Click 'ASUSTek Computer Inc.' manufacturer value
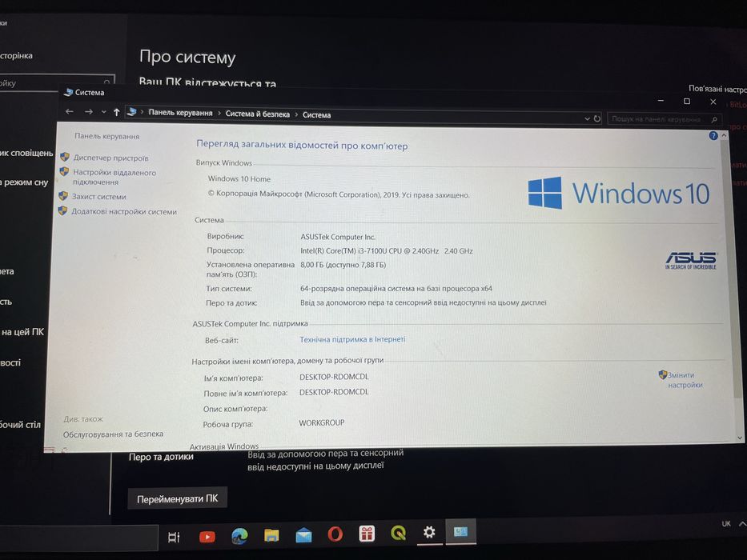 coord(338,237)
